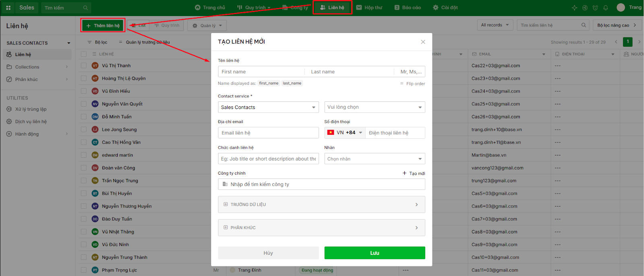Check the box for Nguyễn Văn Quyết

coord(84,104)
